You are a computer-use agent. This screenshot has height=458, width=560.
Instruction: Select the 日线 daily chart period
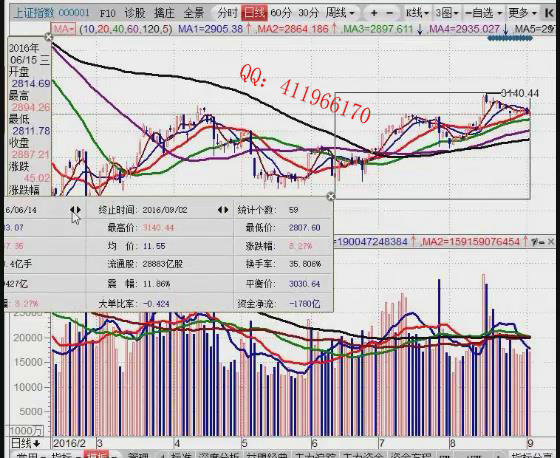coord(254,14)
